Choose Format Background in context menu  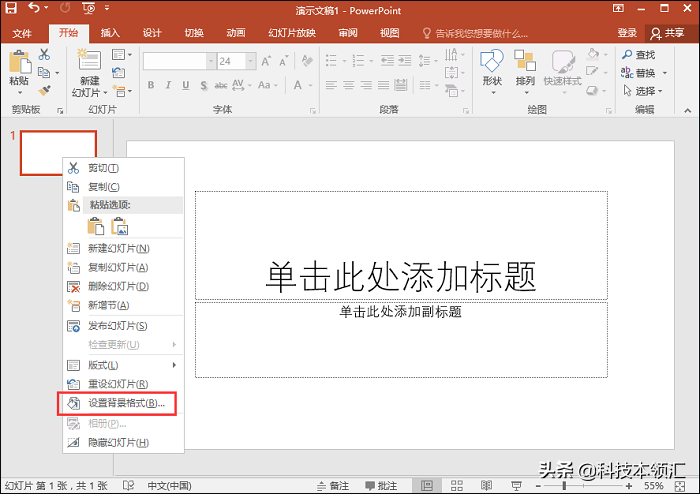[117, 403]
